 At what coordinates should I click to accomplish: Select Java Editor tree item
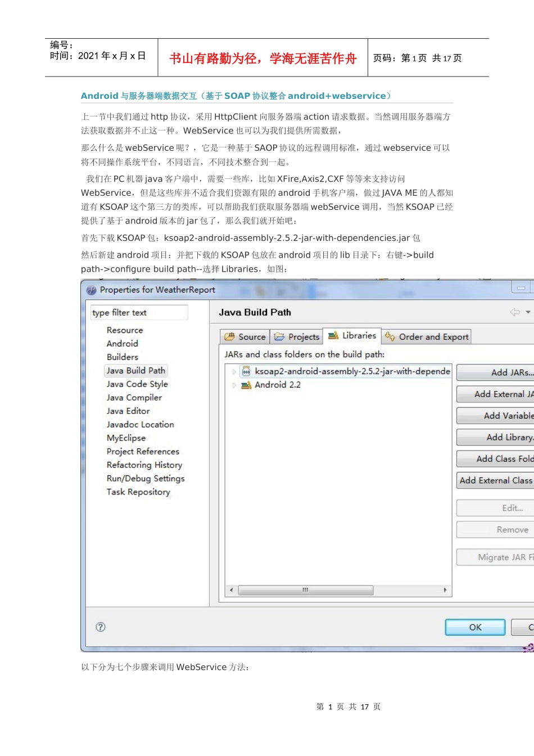[x=128, y=411]
